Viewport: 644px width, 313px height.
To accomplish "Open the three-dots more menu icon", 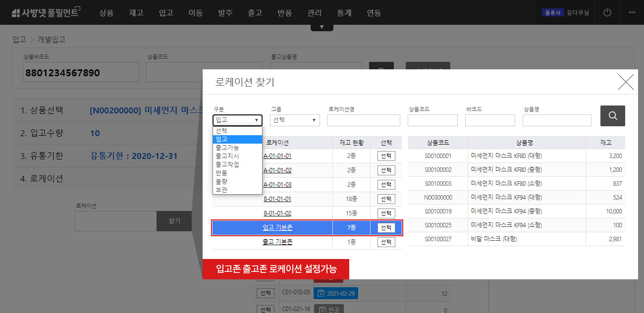I will point(632,12).
